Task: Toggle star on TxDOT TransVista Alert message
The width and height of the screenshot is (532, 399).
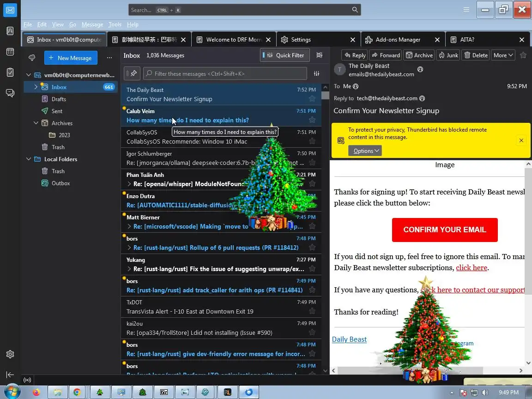Action: (x=312, y=311)
